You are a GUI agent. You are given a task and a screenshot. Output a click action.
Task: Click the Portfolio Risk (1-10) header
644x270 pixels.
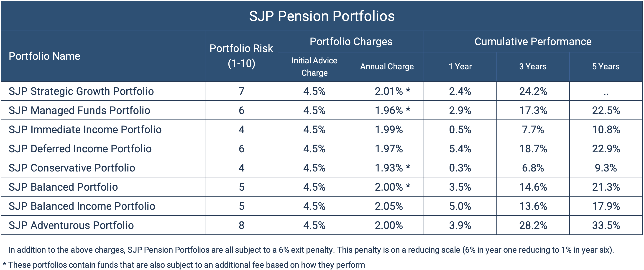[x=241, y=56]
